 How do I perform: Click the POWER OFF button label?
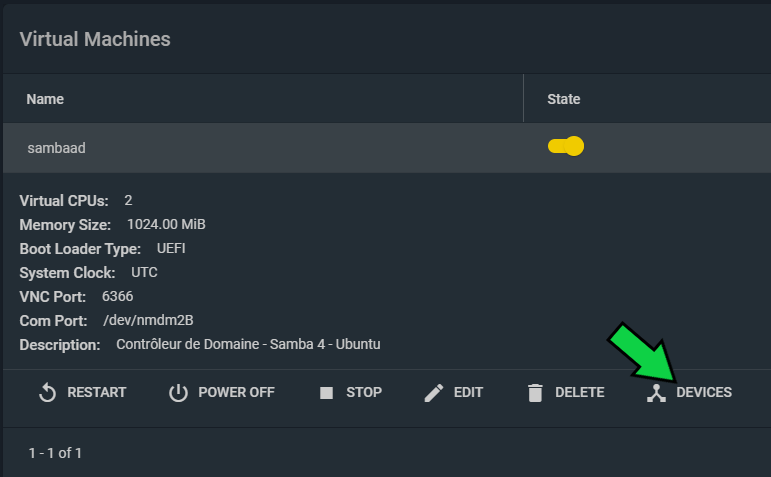(237, 392)
